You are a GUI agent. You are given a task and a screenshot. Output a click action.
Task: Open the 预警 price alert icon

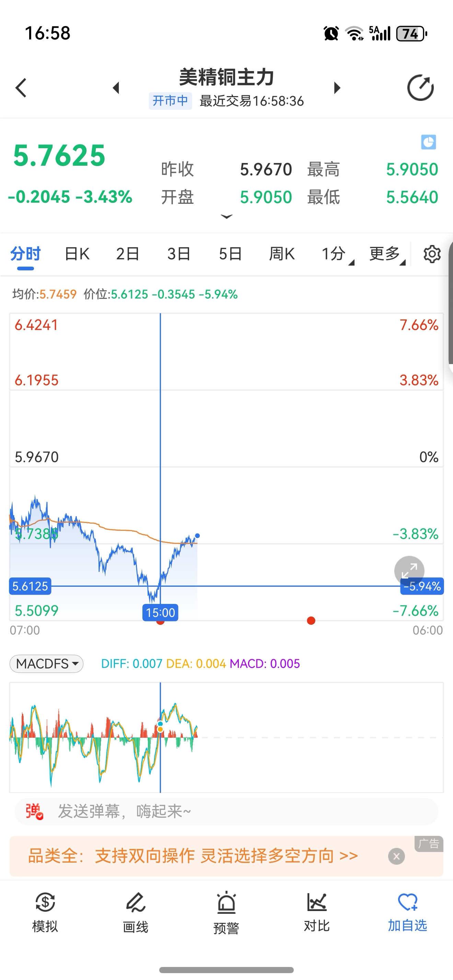[226, 911]
